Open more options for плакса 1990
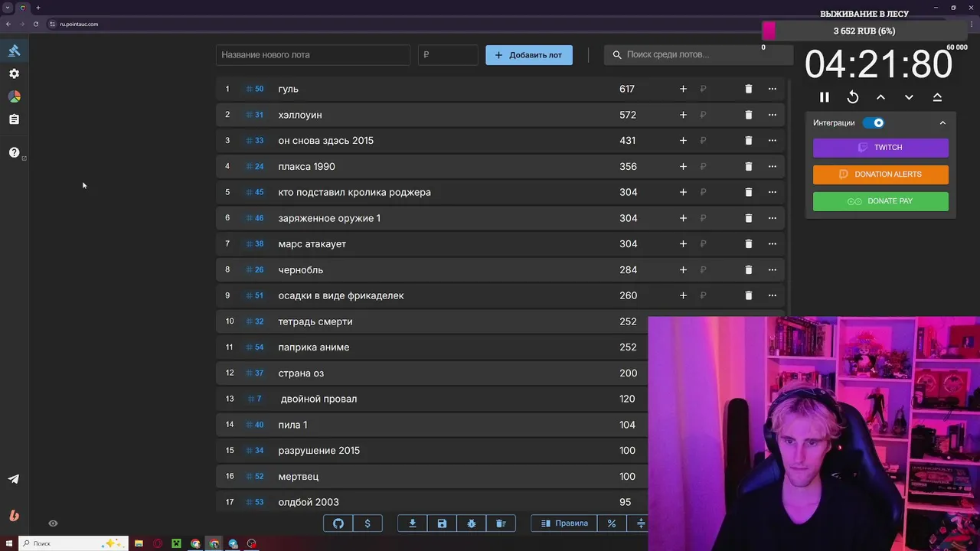Image resolution: width=980 pixels, height=551 pixels. [x=772, y=166]
